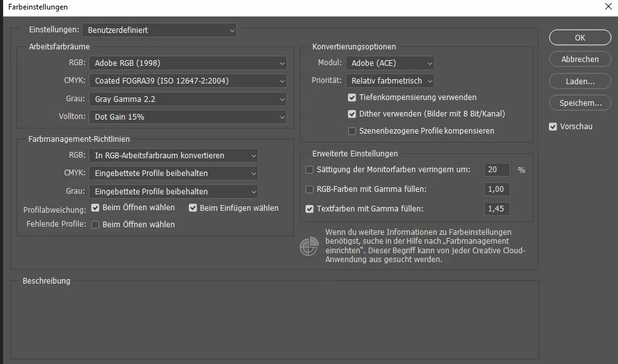618x364 pixels.
Task: Open the Priorität Relativ farbmetrisch dropdown
Action: click(390, 81)
